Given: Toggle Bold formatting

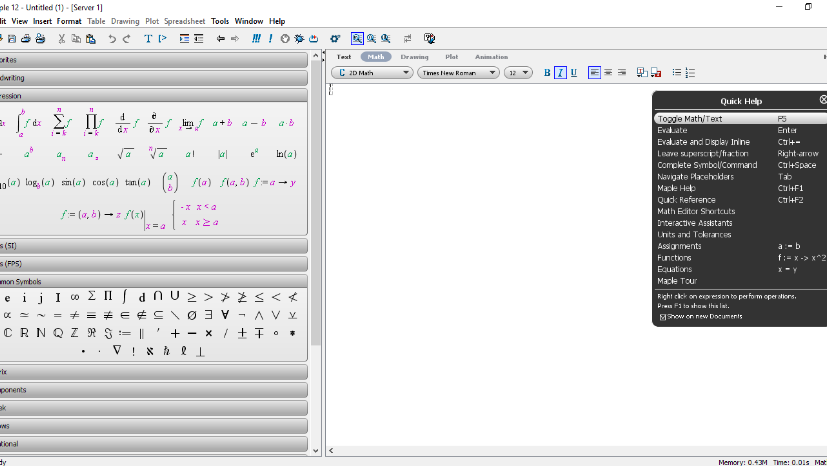Looking at the screenshot, I should tap(547, 73).
